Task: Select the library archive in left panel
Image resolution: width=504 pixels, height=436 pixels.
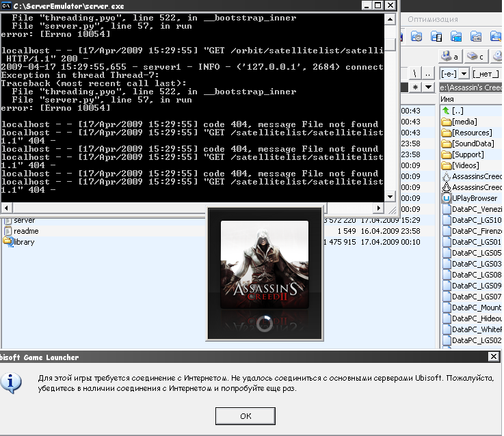Action: click(19, 242)
